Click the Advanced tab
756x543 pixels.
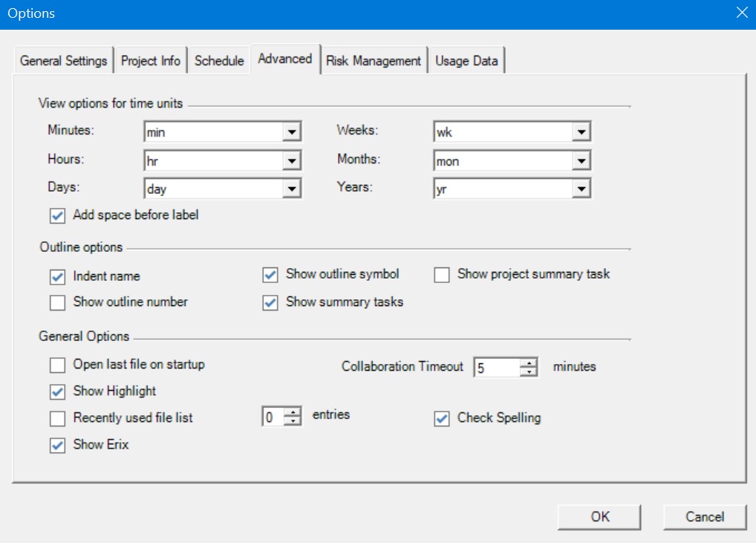(285, 59)
